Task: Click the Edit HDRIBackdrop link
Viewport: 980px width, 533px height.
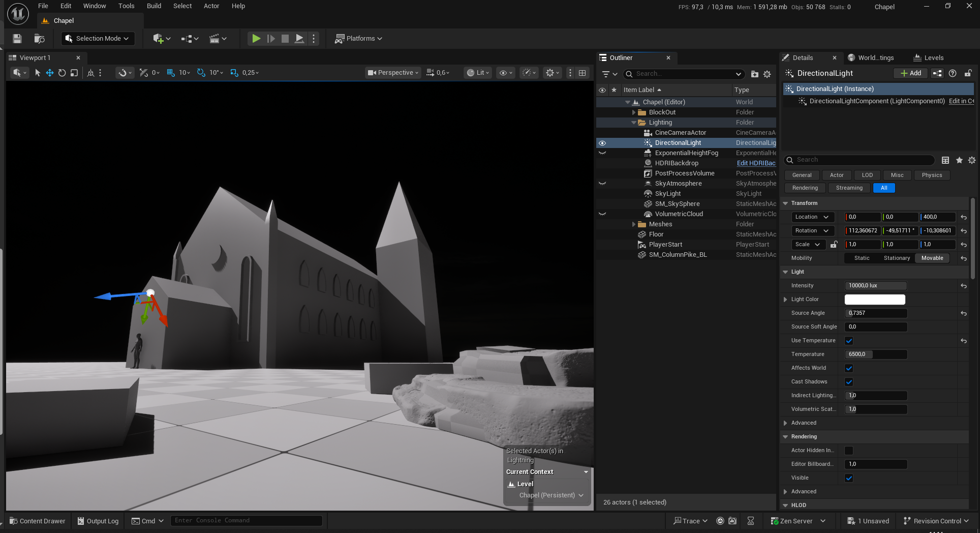Action: point(756,163)
